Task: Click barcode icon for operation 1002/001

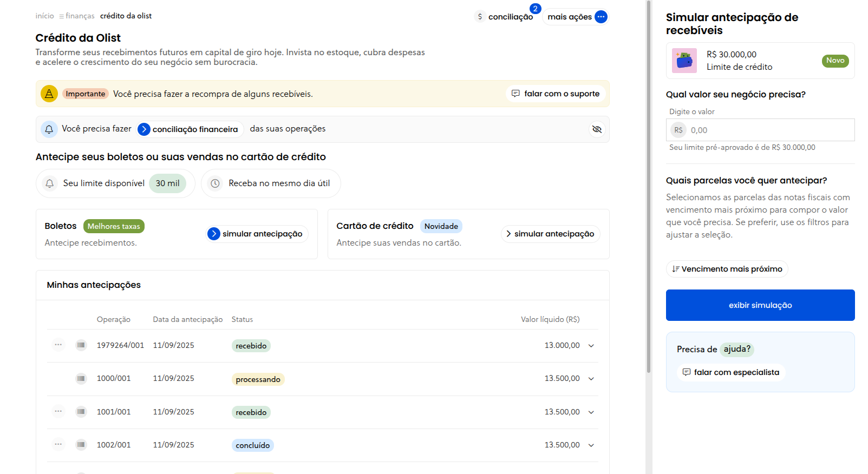Action: [81, 445]
